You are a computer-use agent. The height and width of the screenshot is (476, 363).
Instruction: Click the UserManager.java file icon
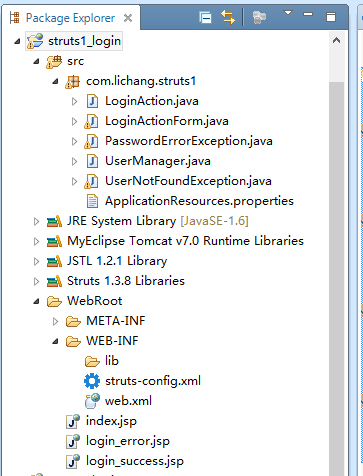(92, 161)
